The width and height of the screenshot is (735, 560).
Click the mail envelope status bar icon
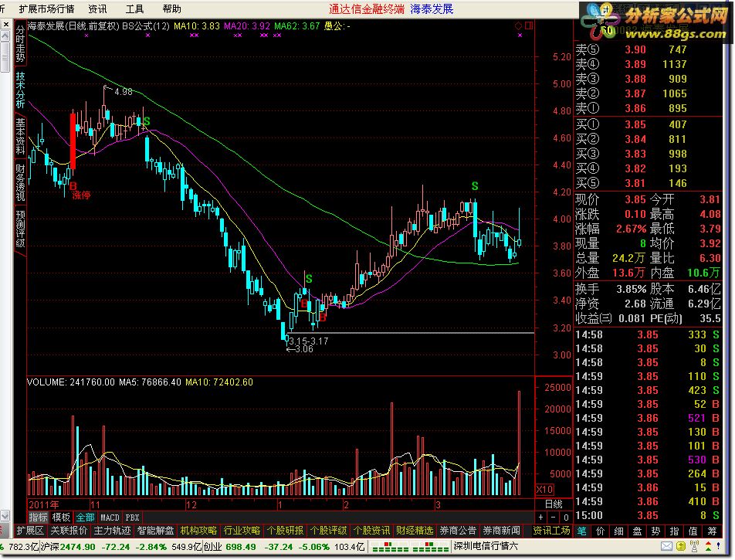(667, 546)
